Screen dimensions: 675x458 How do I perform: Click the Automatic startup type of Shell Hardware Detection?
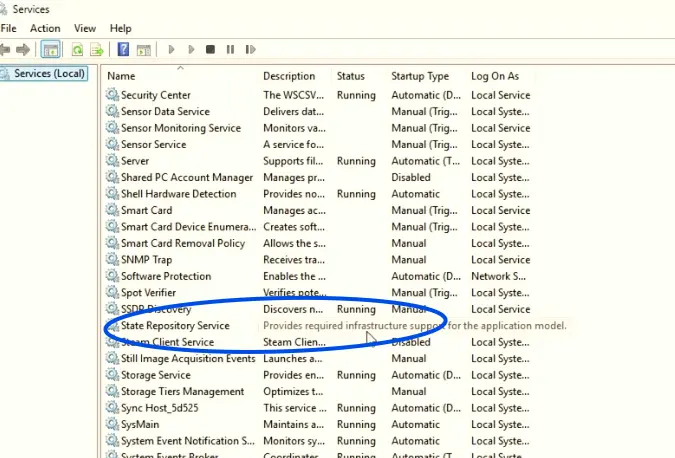coord(415,194)
